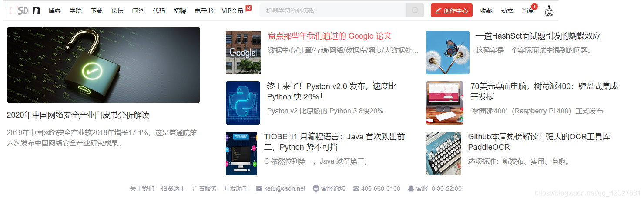This screenshot has height=201, width=644.
Task: Click the 客服论坛 footer link
Action: tap(333, 188)
